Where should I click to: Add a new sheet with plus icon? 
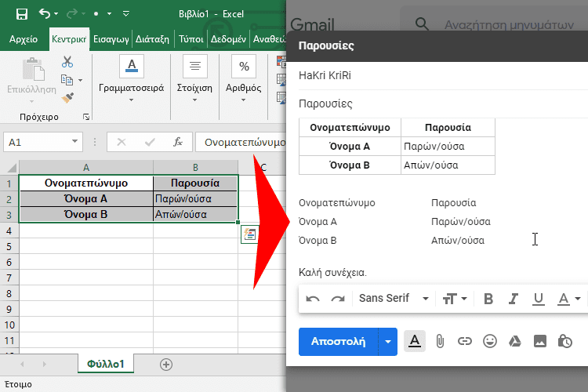[x=165, y=365]
